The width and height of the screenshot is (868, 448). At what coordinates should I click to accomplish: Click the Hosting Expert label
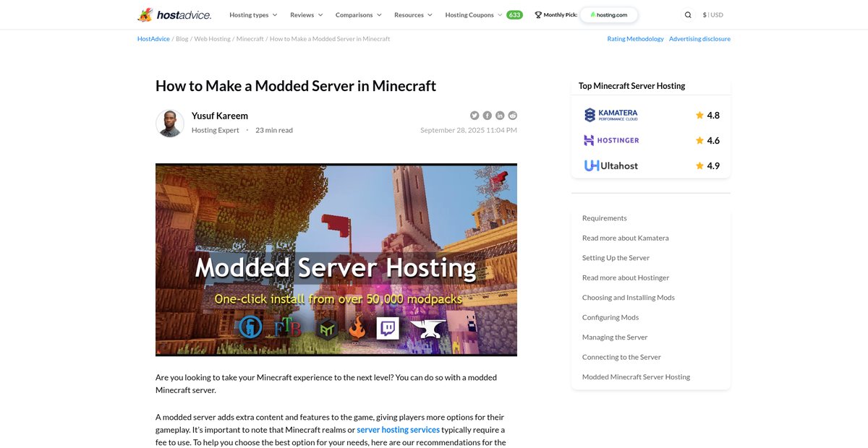216,130
